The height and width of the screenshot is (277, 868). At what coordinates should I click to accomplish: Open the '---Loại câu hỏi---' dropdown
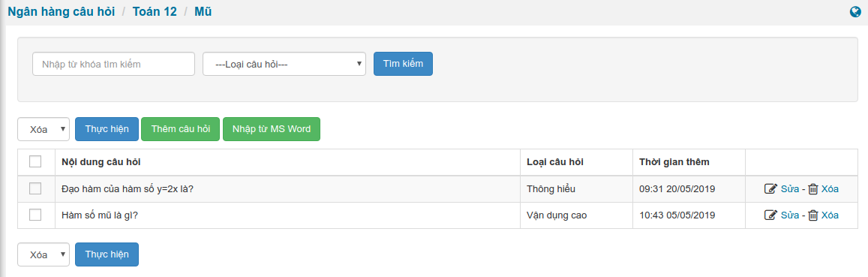pyautogui.click(x=284, y=64)
